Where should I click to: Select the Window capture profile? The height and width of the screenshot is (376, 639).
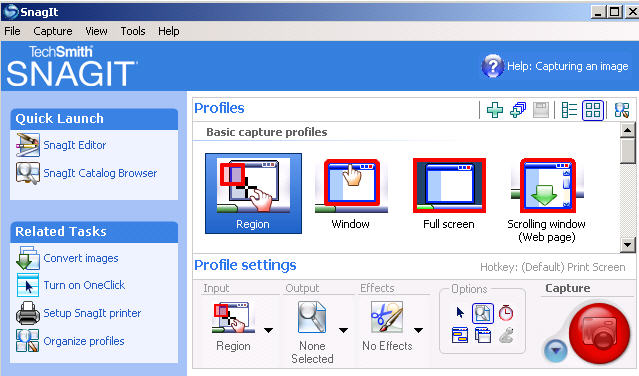(351, 194)
